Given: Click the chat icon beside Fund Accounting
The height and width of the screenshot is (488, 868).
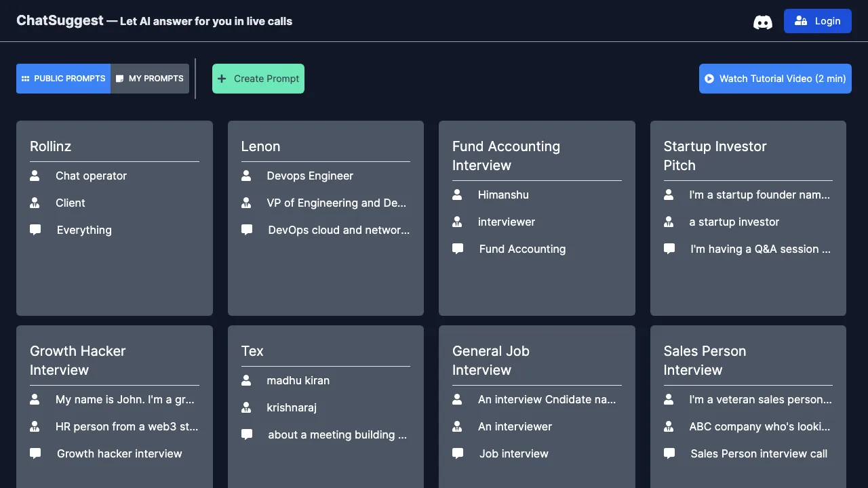Looking at the screenshot, I should (x=458, y=248).
